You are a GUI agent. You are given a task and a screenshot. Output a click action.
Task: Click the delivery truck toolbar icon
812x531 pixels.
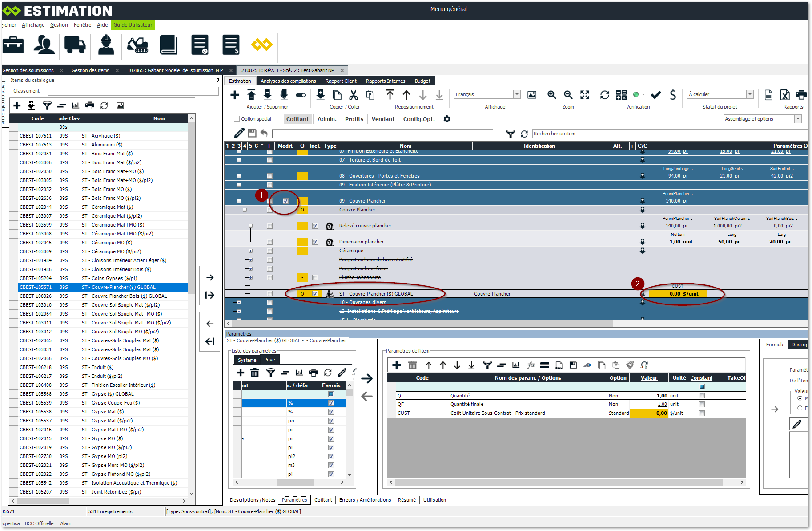[x=75, y=45]
